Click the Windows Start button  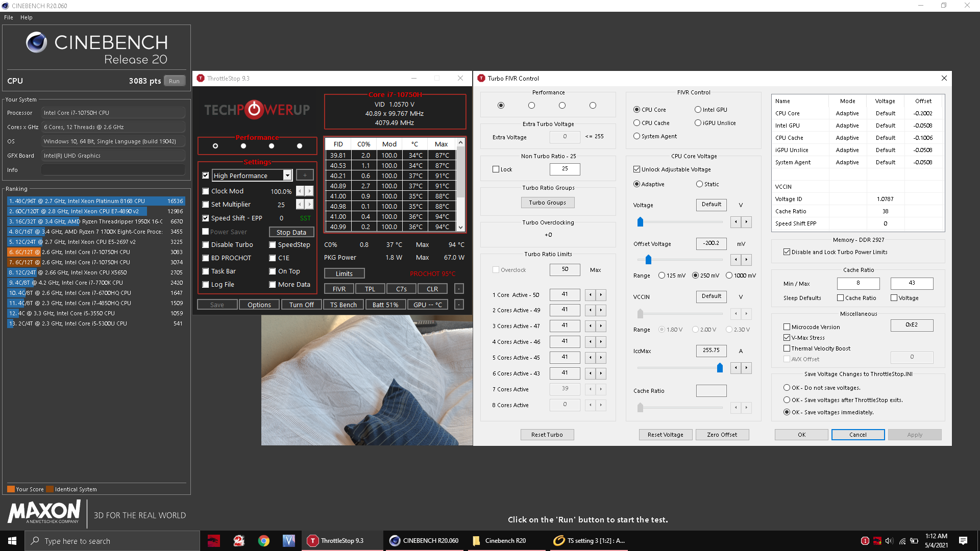pos(12,541)
